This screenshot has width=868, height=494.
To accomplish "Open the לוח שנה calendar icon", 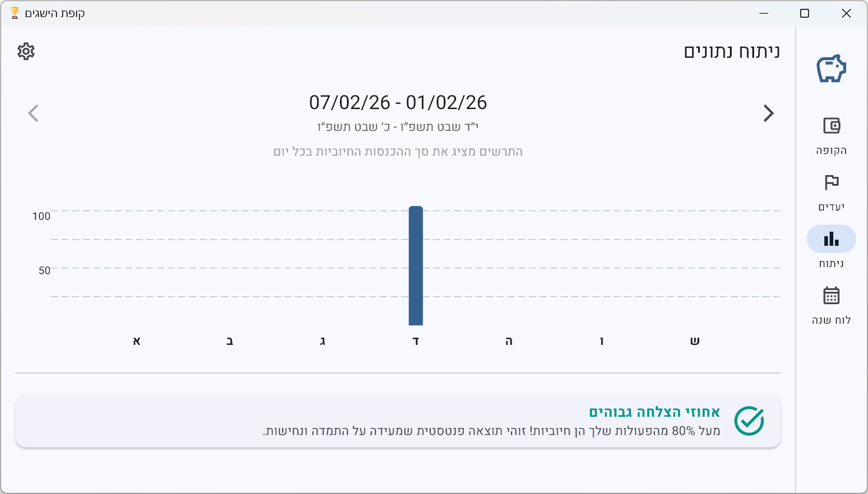I will (x=831, y=295).
